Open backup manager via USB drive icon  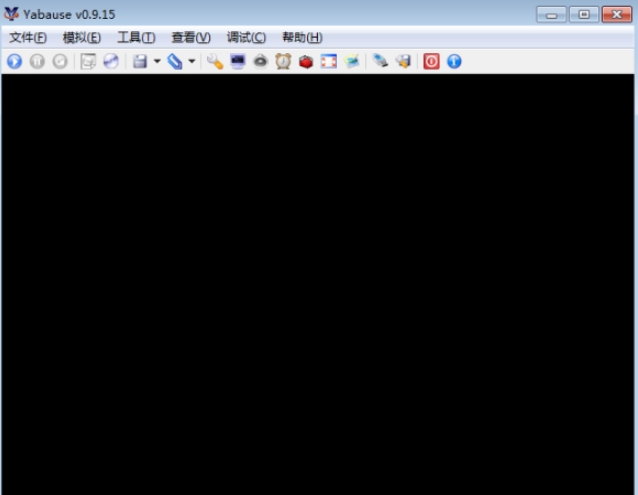[x=380, y=61]
